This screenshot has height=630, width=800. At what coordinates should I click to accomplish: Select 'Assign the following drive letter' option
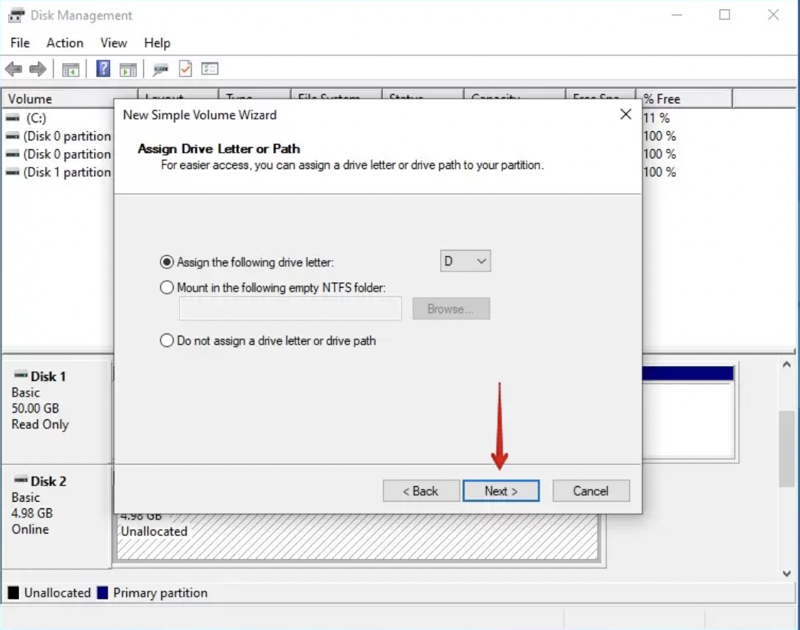(167, 262)
